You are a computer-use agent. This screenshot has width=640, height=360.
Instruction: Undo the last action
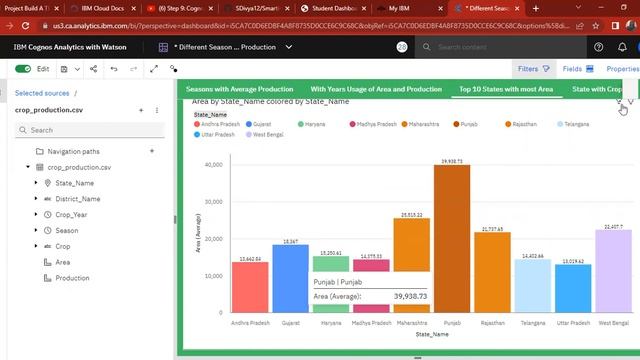[114, 69]
